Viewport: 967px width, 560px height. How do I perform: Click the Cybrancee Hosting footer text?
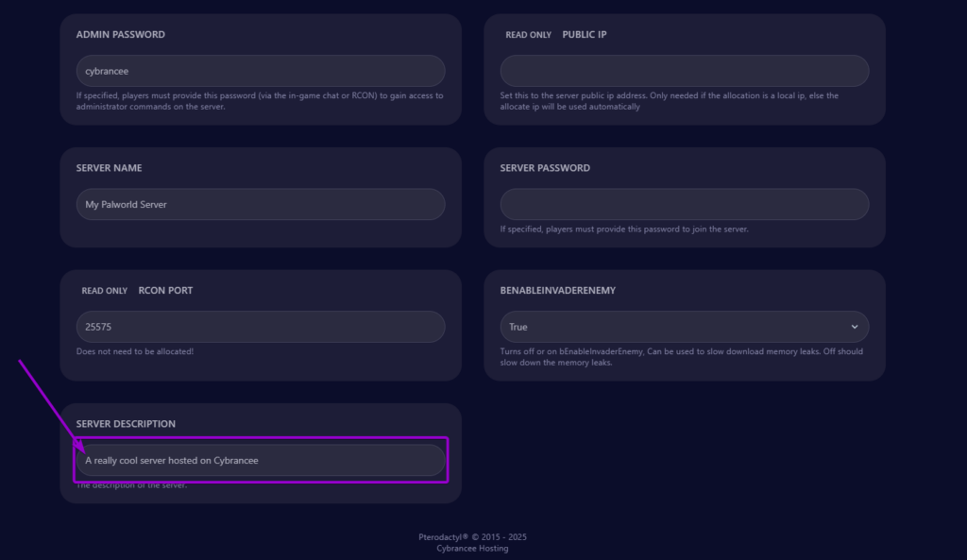tap(472, 549)
